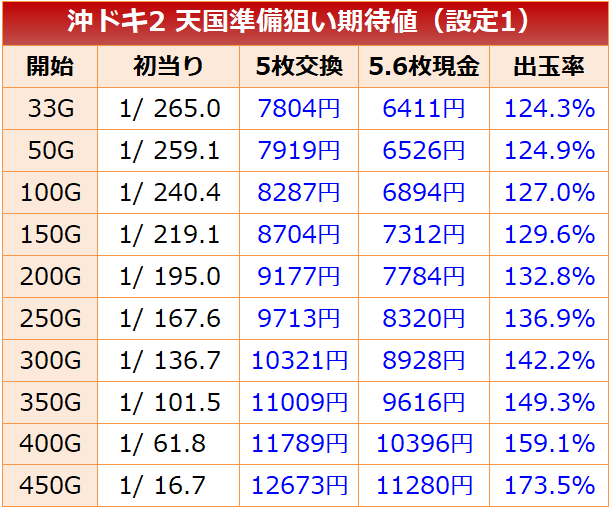Screen dimensions: 609x507
Task: Select the 1/ 219.1 probability cell
Action: 169,234
